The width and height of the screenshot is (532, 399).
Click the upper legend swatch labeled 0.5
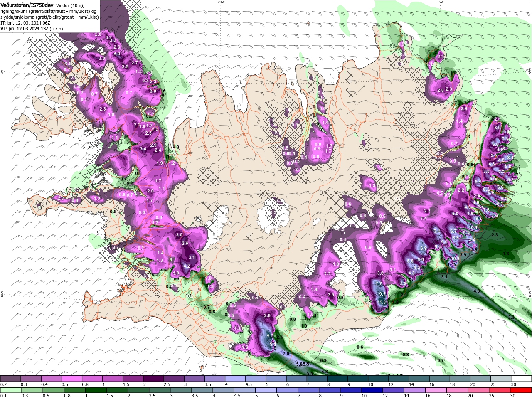pos(71,379)
